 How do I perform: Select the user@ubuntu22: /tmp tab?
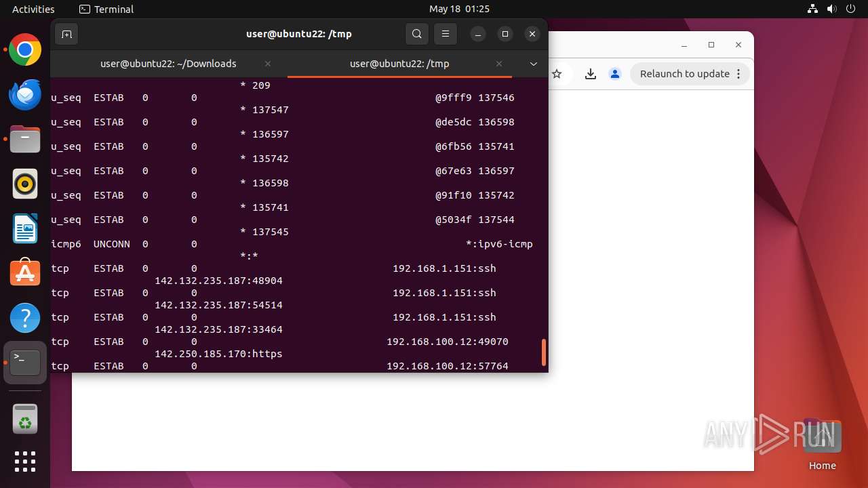399,64
